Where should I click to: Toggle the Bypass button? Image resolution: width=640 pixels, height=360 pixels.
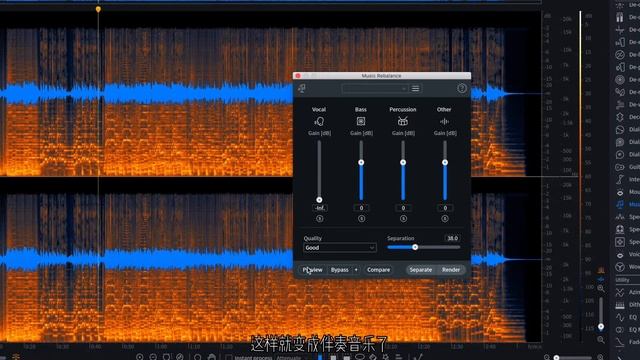(x=340, y=270)
